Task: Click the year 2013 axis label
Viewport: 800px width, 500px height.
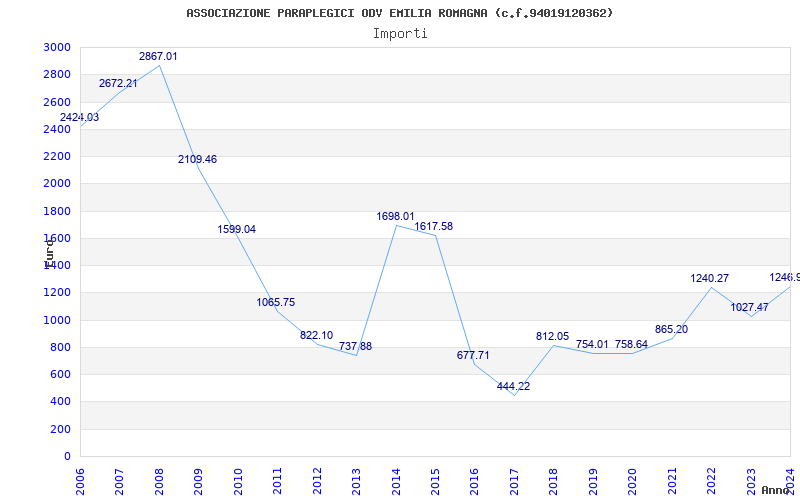Action: coord(356,482)
